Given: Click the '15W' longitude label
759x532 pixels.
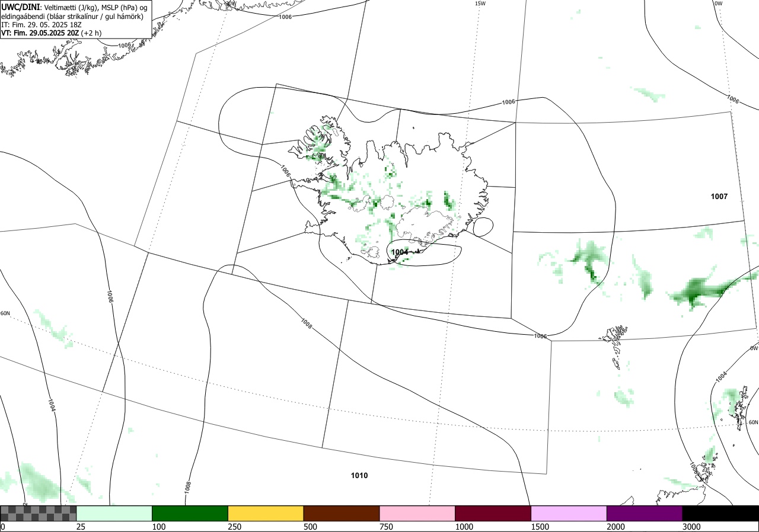Looking at the screenshot, I should 480,4.
